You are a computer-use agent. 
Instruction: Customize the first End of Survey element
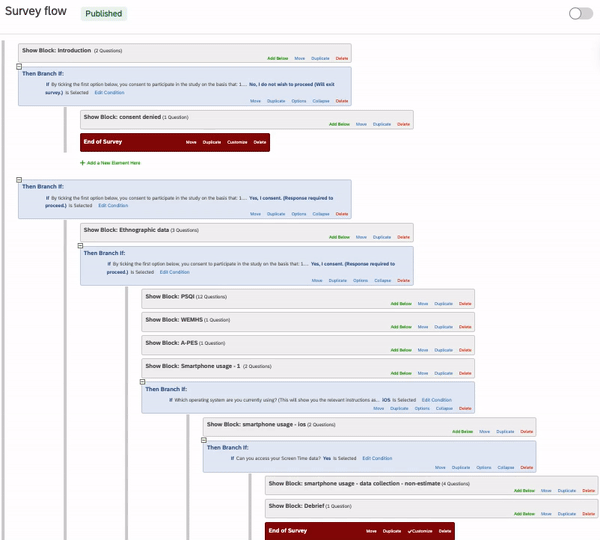[x=237, y=143]
